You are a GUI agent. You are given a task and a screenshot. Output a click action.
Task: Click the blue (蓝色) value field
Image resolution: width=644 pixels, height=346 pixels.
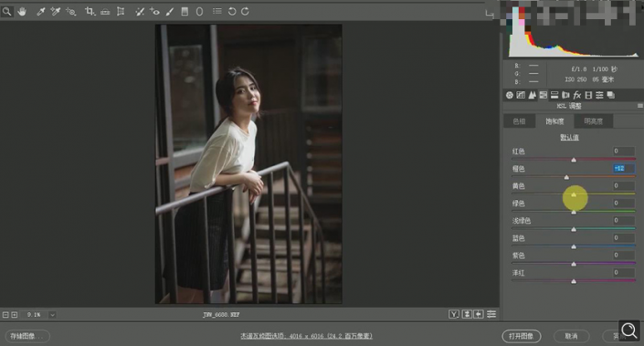tap(624, 237)
